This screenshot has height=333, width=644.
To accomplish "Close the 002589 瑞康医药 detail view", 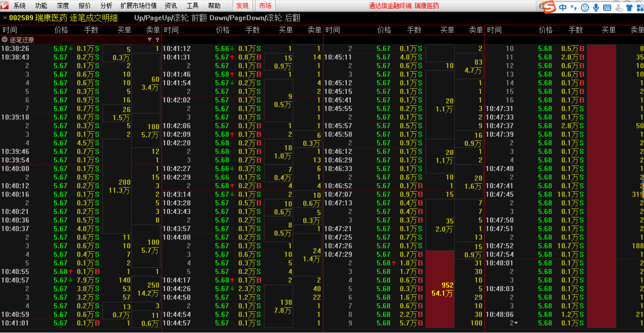I will tap(5, 18).
